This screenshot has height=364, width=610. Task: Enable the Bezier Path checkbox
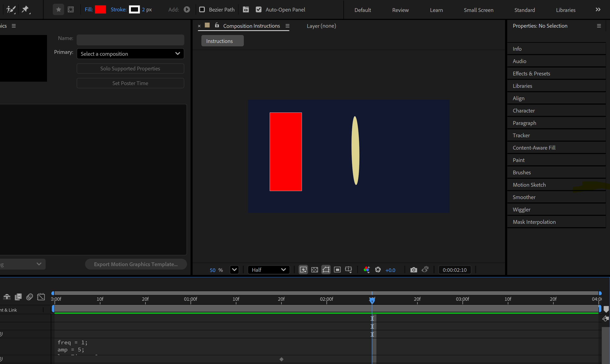click(202, 10)
